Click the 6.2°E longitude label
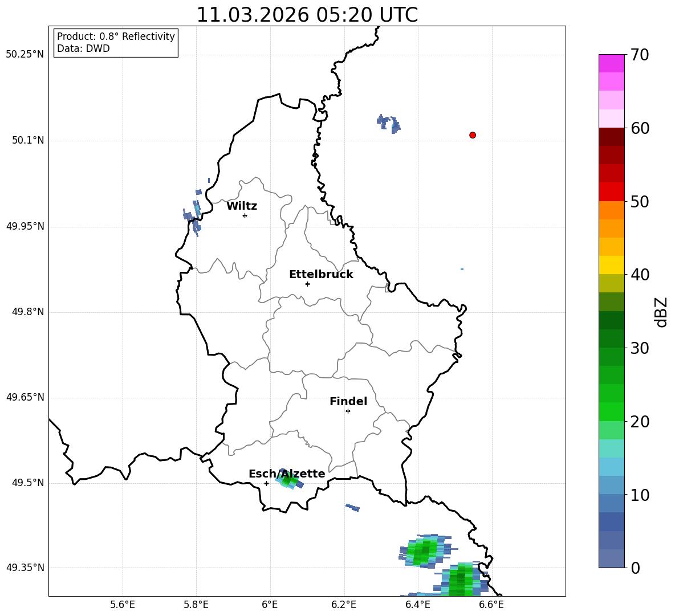Screen dimensions: 675x616 tap(344, 605)
